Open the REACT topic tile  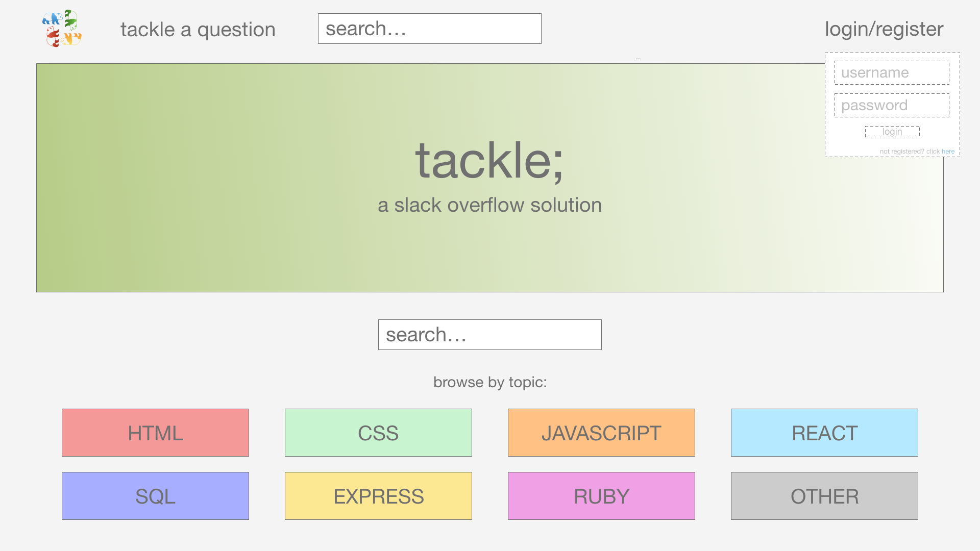[x=824, y=433]
